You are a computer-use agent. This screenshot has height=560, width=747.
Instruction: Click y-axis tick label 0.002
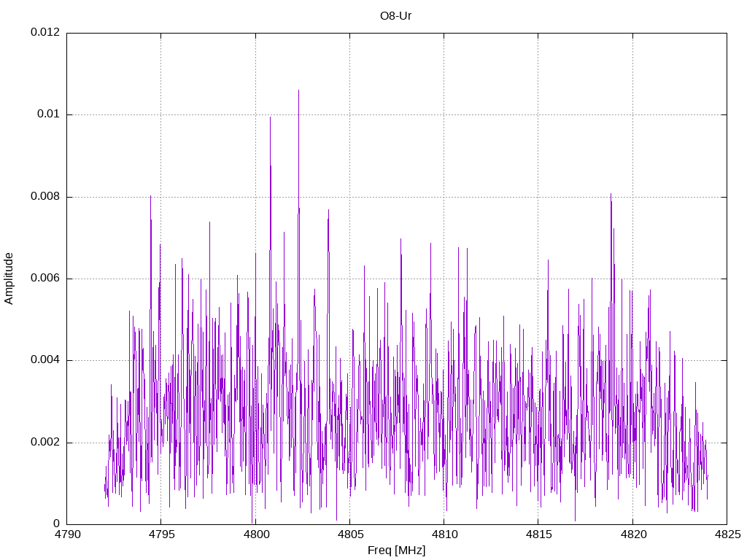(x=45, y=443)
